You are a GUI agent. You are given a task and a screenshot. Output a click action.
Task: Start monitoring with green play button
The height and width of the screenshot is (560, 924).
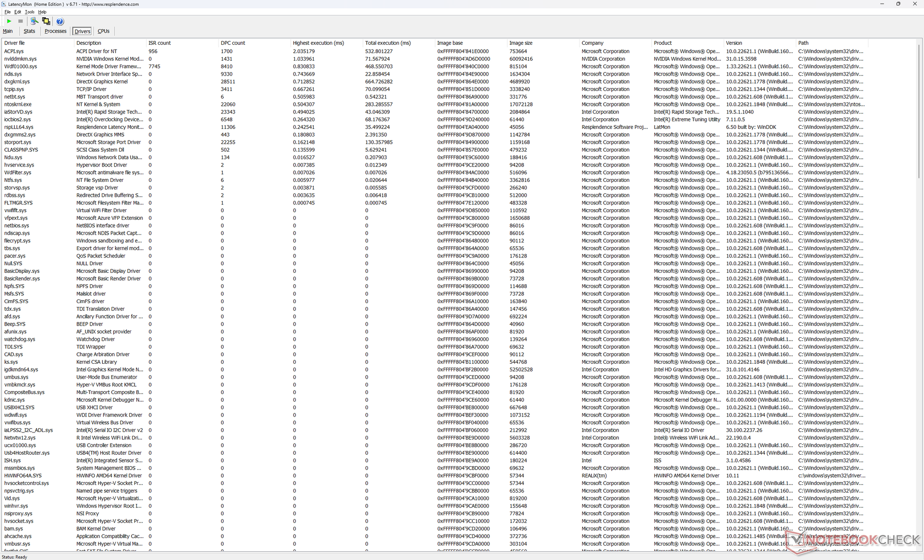click(9, 21)
